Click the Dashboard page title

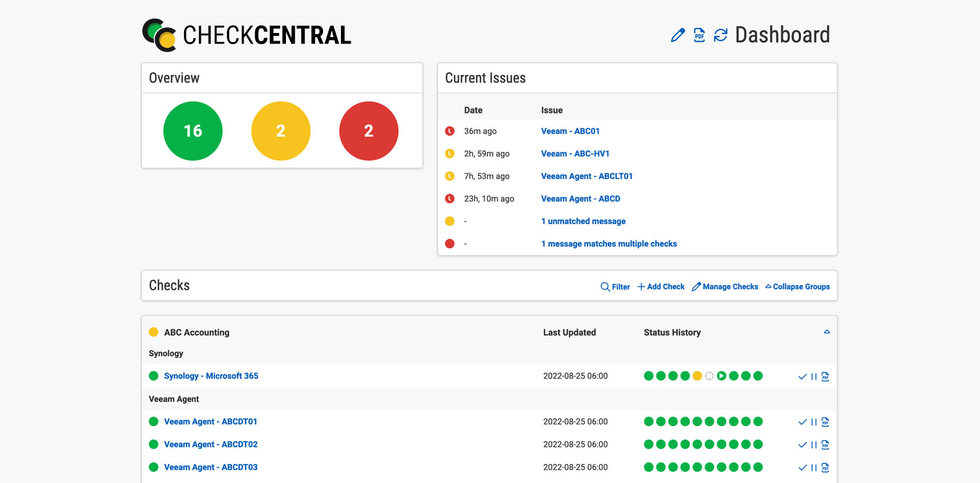tap(783, 35)
